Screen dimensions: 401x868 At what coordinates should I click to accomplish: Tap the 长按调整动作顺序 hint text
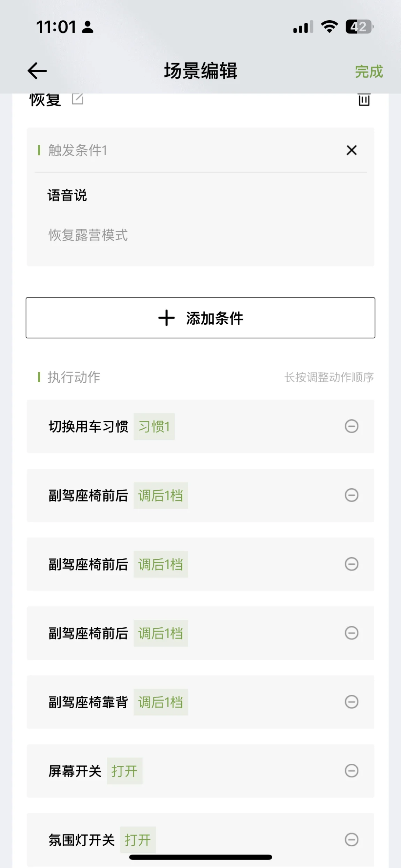click(329, 377)
